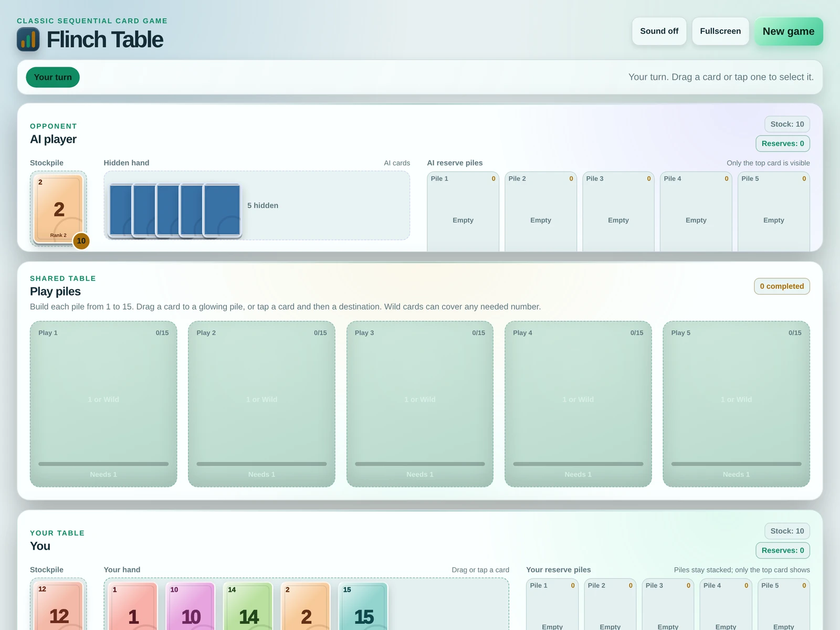Click the AI stockpile count badge 10
Image resolution: width=840 pixels, height=630 pixels.
pyautogui.click(x=81, y=241)
